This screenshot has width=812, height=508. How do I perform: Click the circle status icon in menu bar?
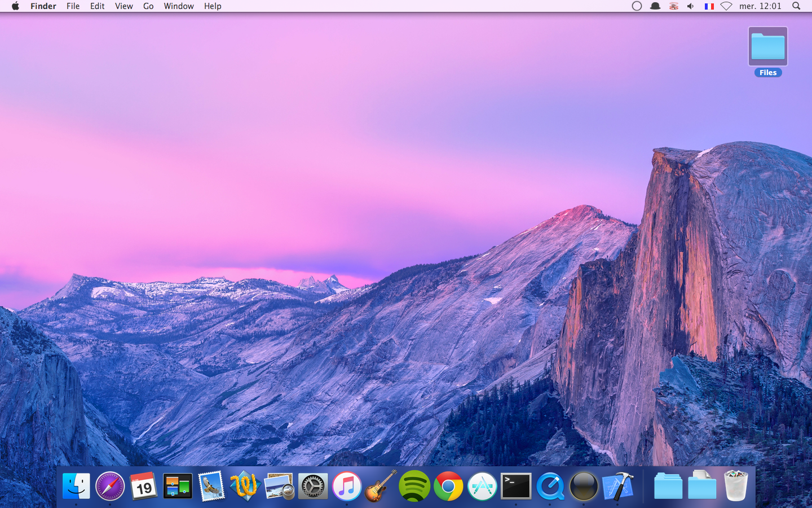coord(637,6)
